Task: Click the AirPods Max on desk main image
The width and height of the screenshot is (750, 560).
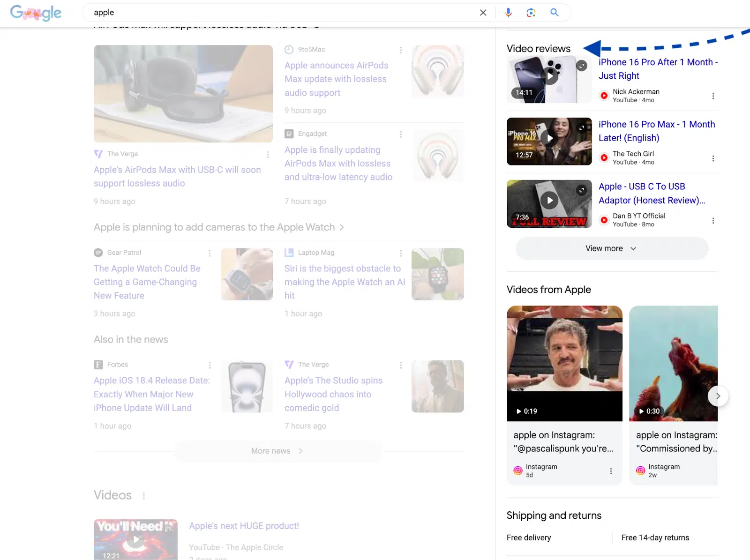Action: tap(183, 94)
